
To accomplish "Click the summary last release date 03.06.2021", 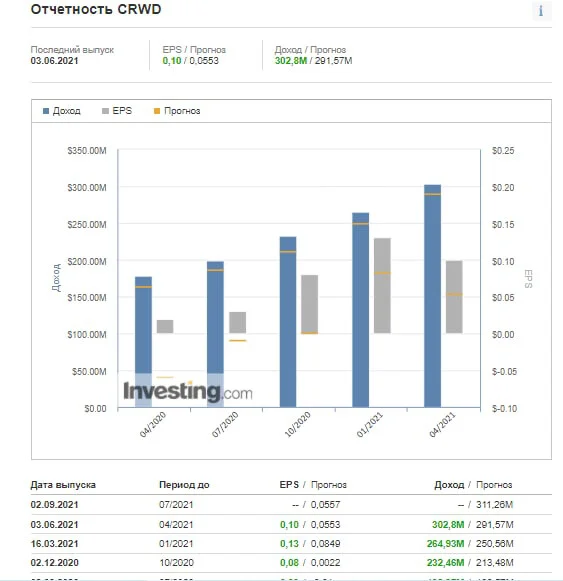I will 54,61.
